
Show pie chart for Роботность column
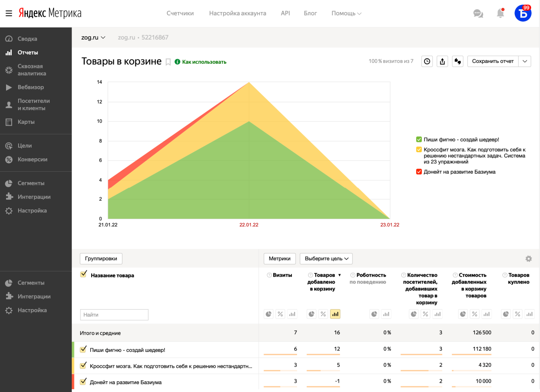coord(374,314)
